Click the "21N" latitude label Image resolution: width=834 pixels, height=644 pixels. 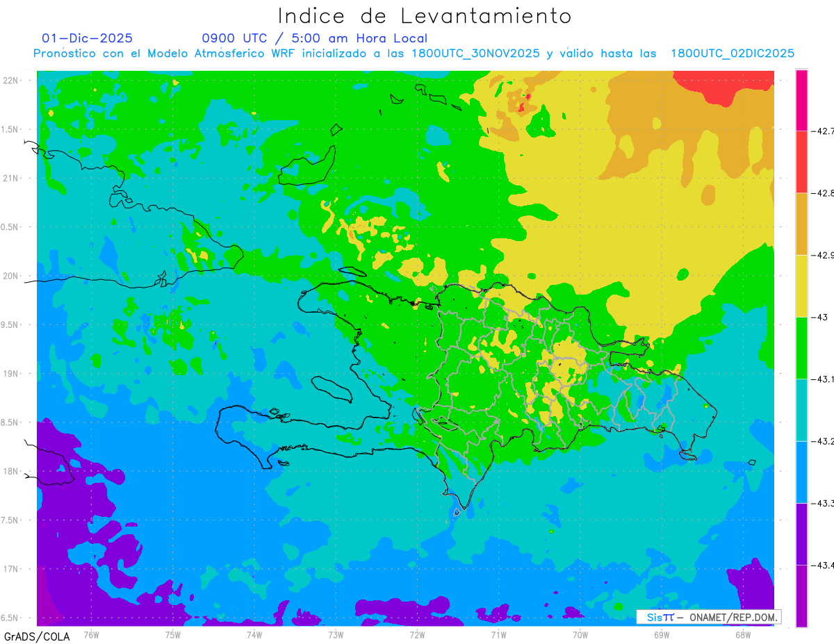pyautogui.click(x=10, y=178)
